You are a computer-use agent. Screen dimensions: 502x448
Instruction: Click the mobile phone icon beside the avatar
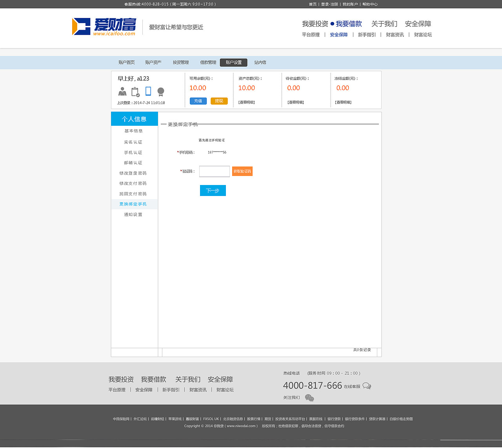(148, 91)
